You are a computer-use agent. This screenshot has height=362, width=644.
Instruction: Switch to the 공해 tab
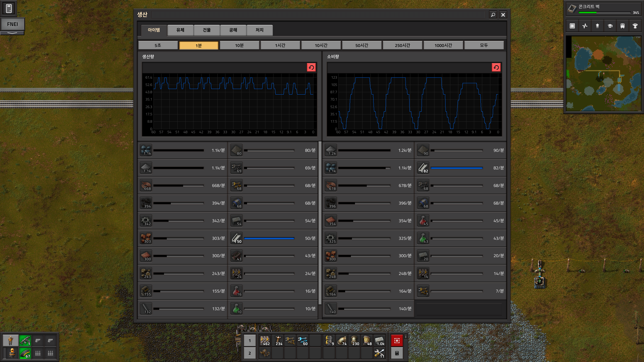pos(233,30)
